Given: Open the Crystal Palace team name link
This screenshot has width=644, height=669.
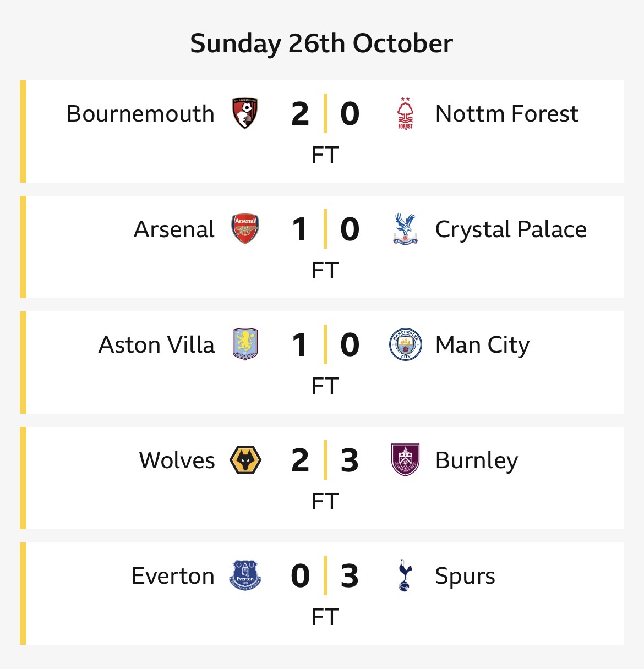Looking at the screenshot, I should [510, 229].
